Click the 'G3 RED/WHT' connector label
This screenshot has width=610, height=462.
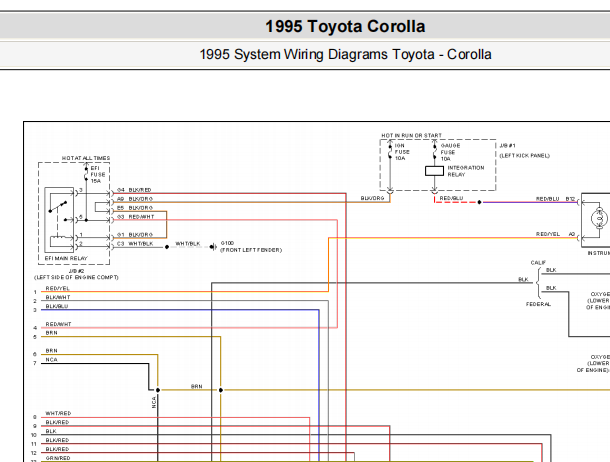pyautogui.click(x=136, y=217)
